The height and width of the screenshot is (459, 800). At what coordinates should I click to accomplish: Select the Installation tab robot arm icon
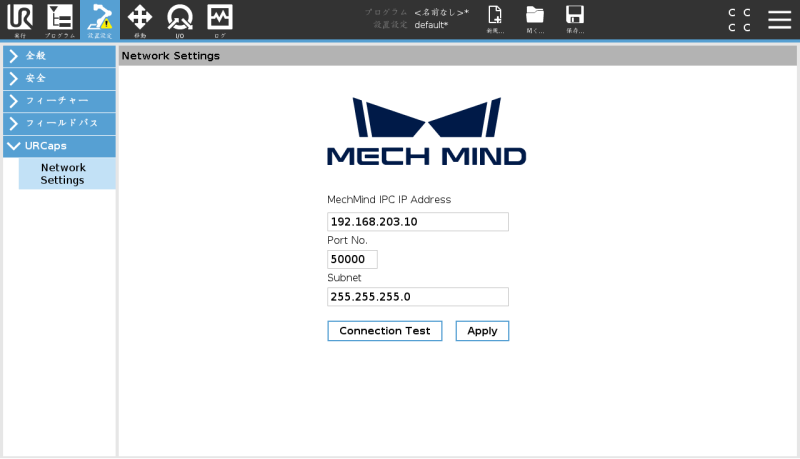click(100, 20)
